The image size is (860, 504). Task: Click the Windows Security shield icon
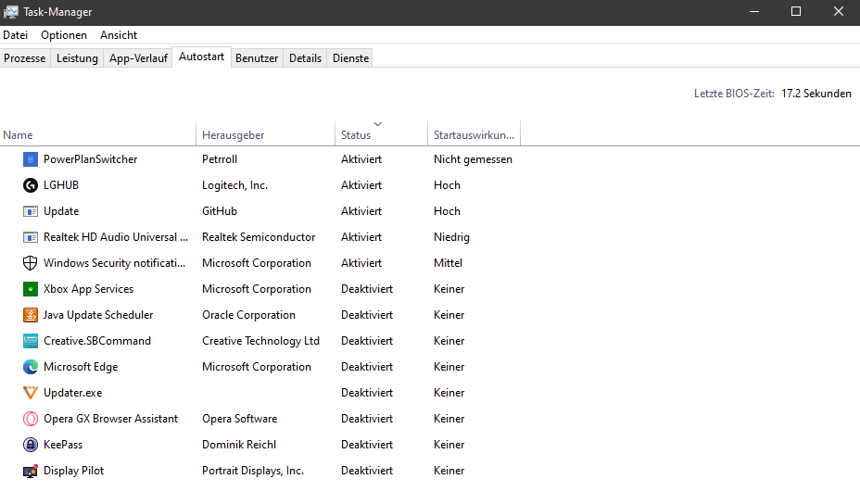[x=30, y=263]
